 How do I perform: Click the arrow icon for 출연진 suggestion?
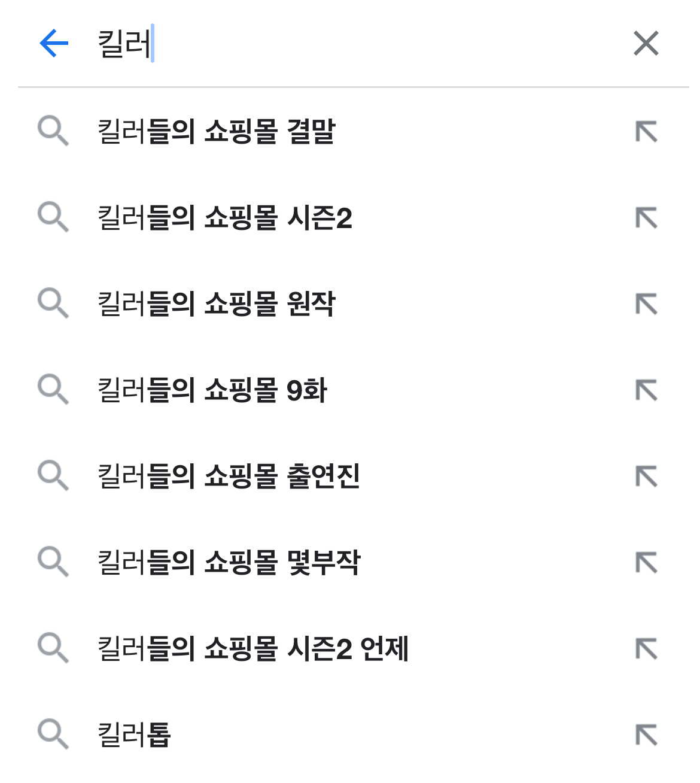(x=646, y=476)
